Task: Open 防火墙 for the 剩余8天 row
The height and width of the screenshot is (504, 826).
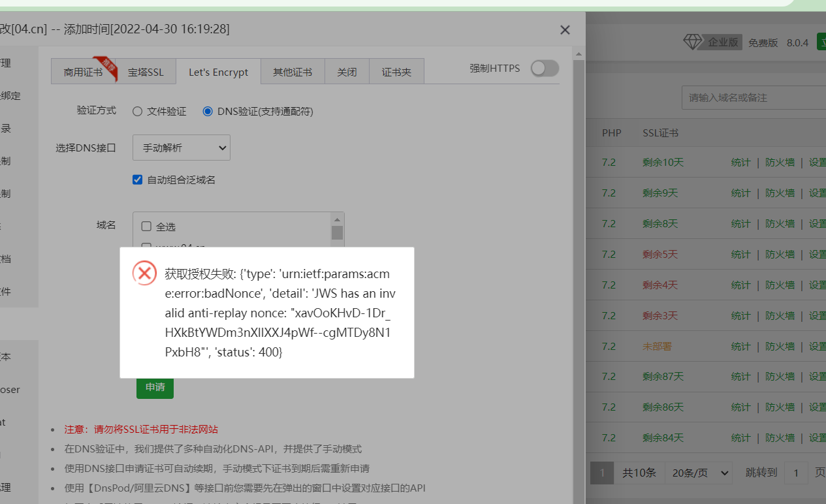Action: tap(780, 223)
